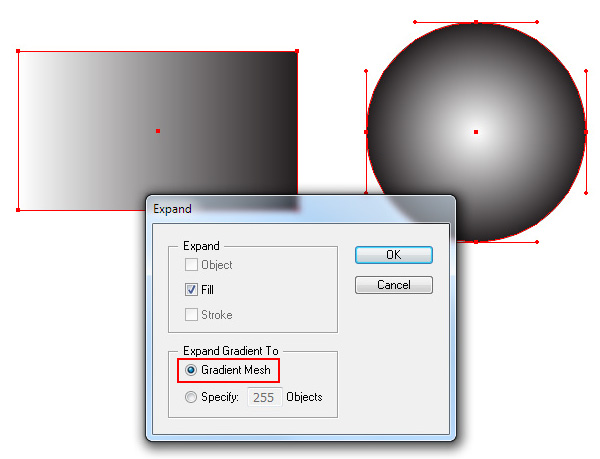Click the circle's left anchor point

click(366, 132)
